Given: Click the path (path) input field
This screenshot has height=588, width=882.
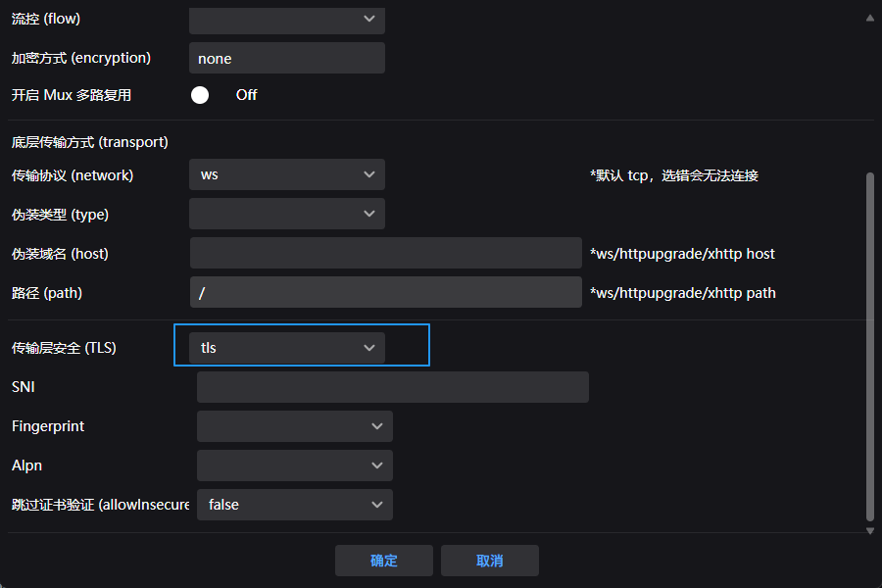Looking at the screenshot, I should pos(385,292).
